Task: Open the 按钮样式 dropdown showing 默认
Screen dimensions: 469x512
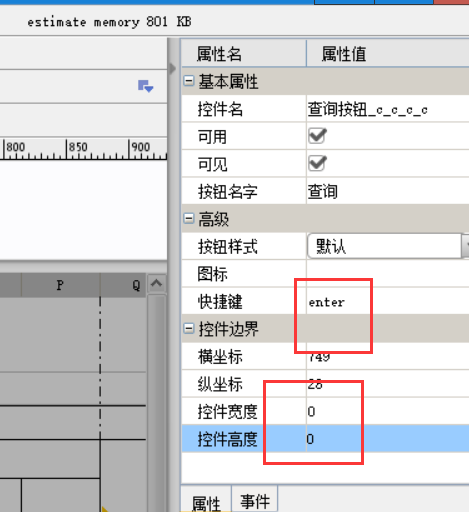Action: [x=388, y=246]
